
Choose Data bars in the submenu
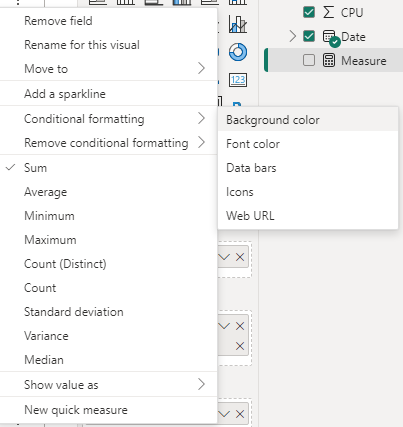(308, 168)
